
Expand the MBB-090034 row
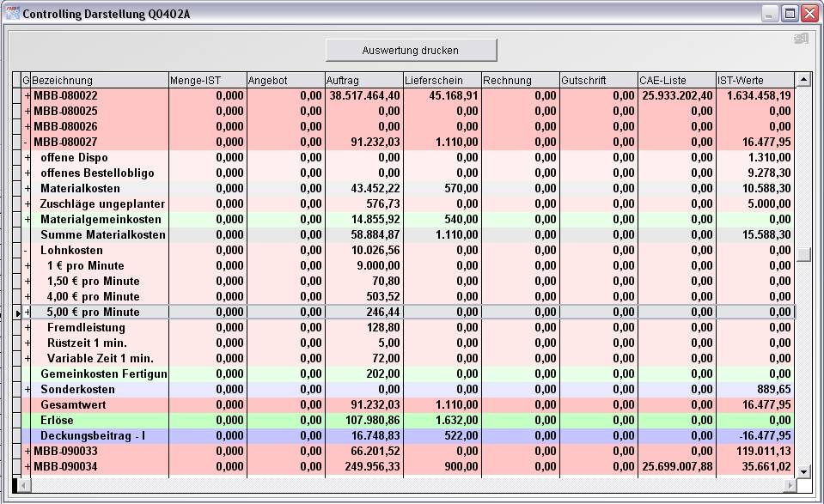tap(27, 466)
